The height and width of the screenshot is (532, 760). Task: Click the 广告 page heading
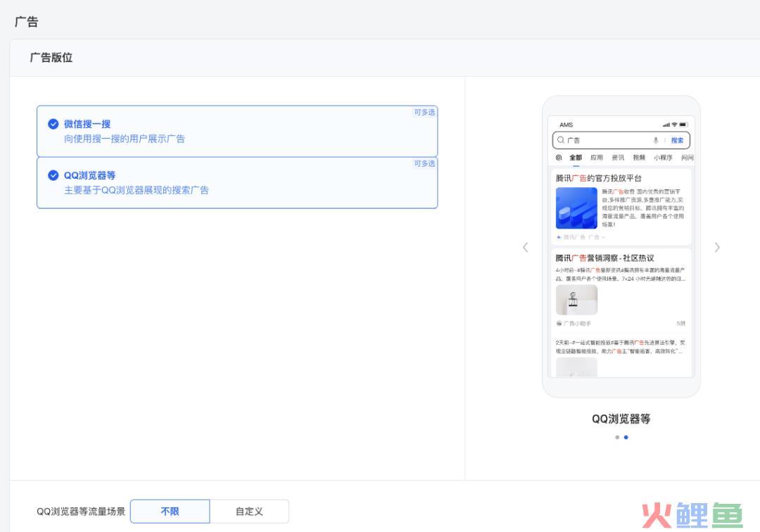pos(27,22)
